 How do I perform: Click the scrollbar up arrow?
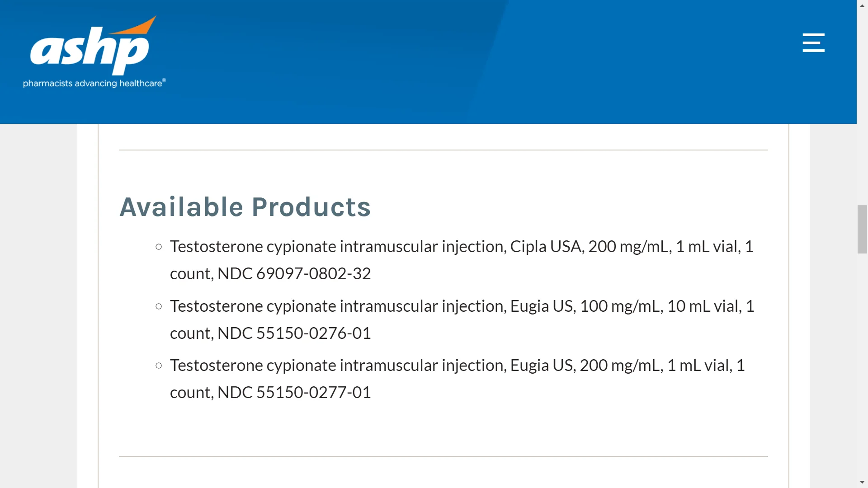pyautogui.click(x=862, y=6)
